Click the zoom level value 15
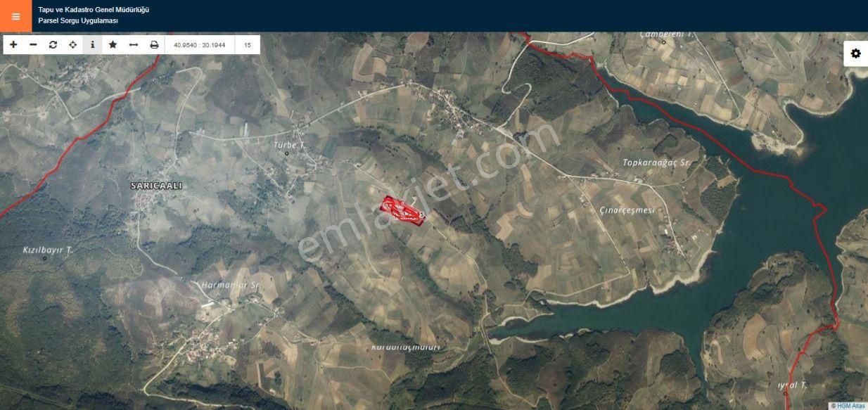 click(x=248, y=45)
